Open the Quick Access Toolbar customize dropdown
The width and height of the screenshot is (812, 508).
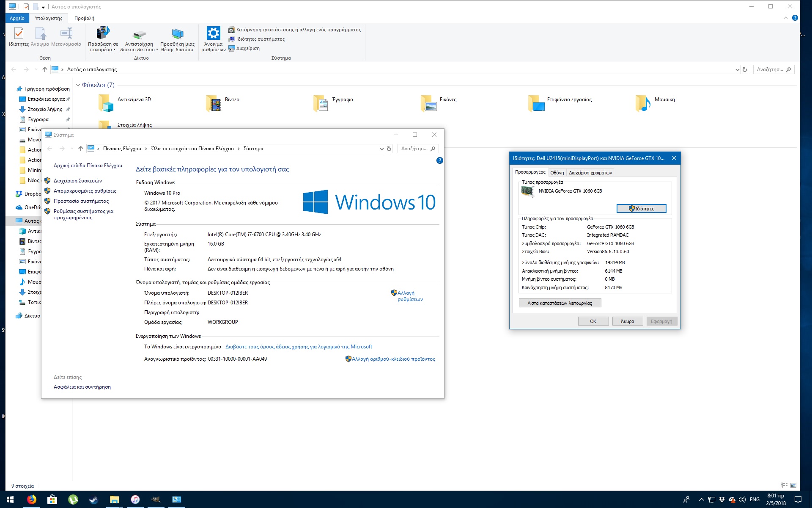coord(43,7)
